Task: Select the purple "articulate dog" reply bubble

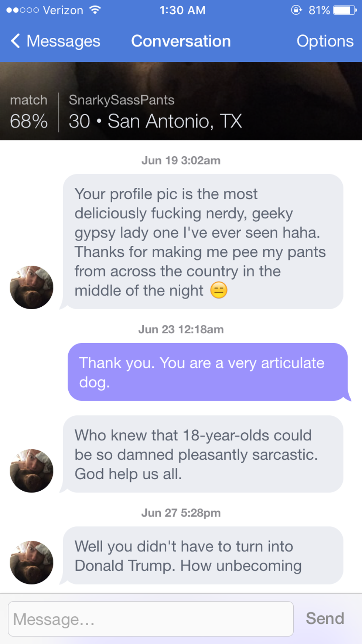Action: click(x=208, y=372)
